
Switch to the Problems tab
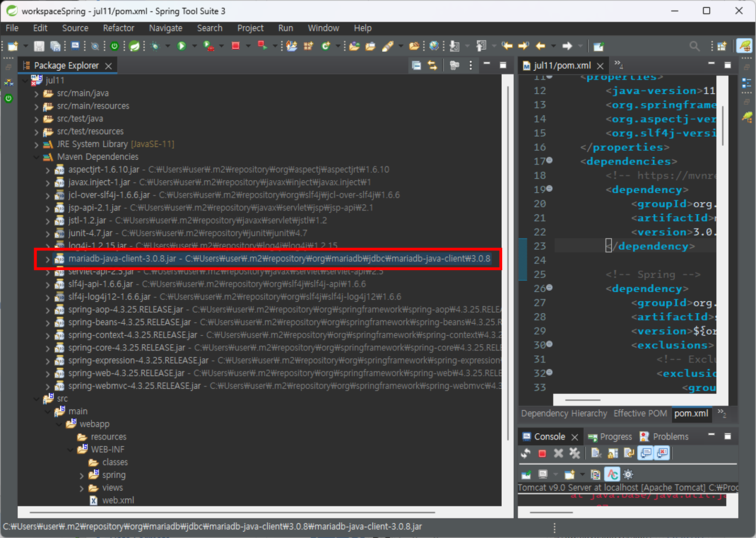(664, 437)
